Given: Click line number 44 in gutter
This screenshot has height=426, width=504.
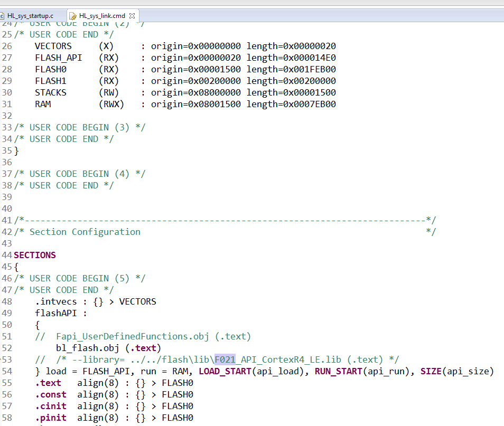Looking at the screenshot, I should point(7,255).
